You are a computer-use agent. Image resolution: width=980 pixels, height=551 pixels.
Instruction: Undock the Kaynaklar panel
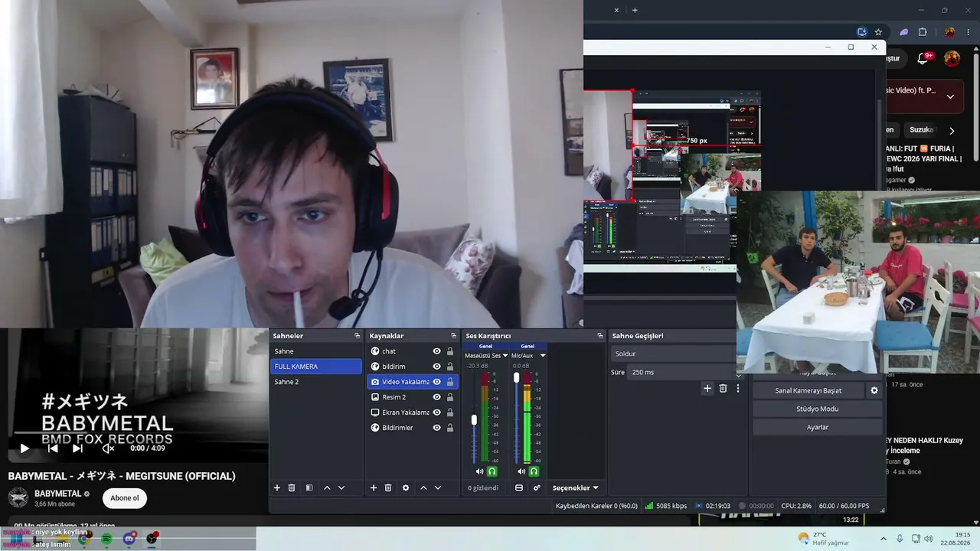[x=453, y=336]
